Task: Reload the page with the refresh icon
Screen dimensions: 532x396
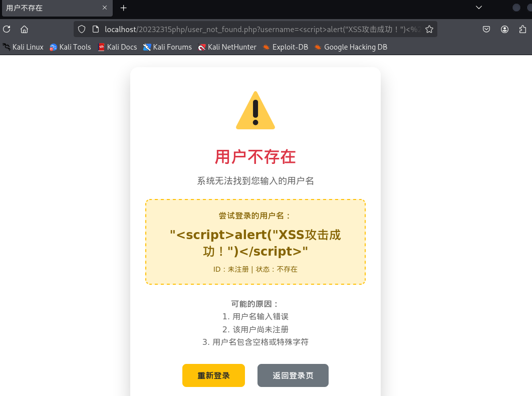Action: pos(7,29)
